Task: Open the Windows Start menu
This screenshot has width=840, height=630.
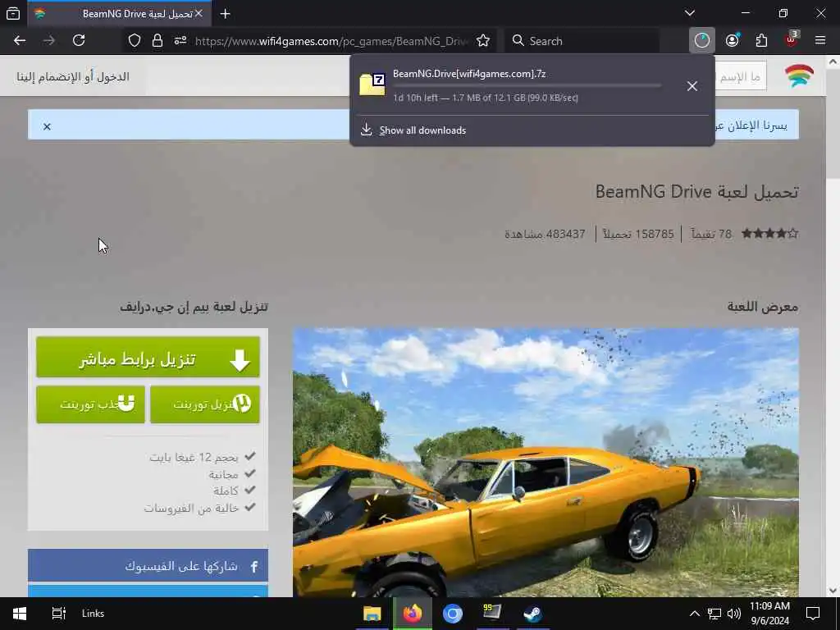Action: coord(20,614)
